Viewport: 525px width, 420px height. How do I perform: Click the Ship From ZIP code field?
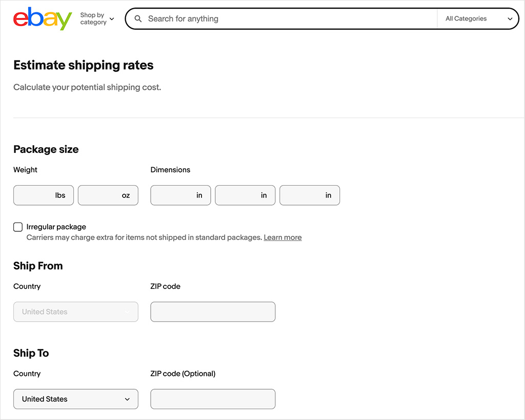coord(213,312)
